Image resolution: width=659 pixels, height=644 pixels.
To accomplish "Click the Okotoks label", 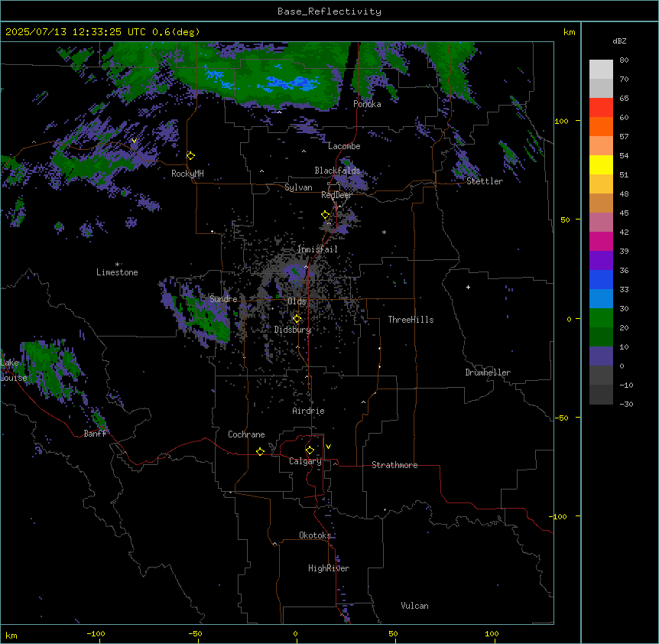I will 315,535.
